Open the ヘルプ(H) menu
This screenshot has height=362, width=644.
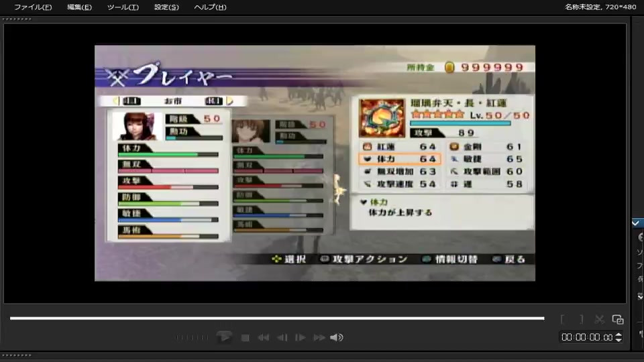pyautogui.click(x=210, y=7)
